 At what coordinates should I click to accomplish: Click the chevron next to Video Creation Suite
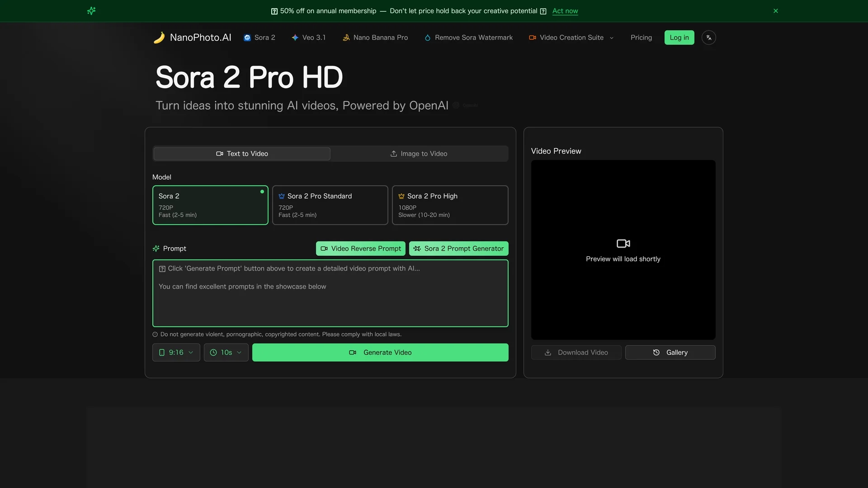[612, 38]
